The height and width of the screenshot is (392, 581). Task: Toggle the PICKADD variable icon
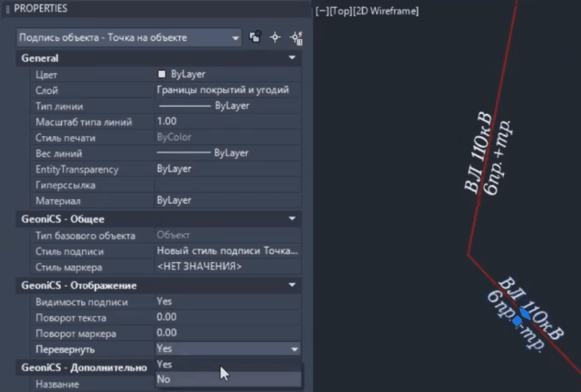point(255,38)
